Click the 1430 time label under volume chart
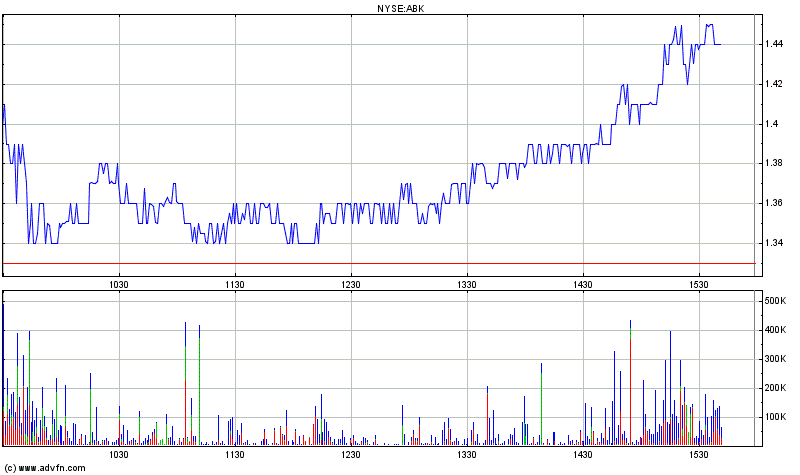The image size is (800, 475). coord(583,455)
